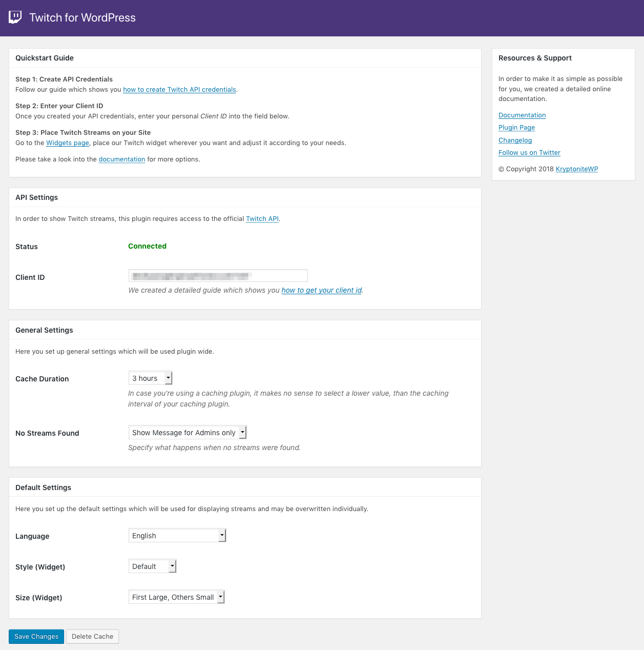Open 'how to get your client id' link

(x=322, y=290)
